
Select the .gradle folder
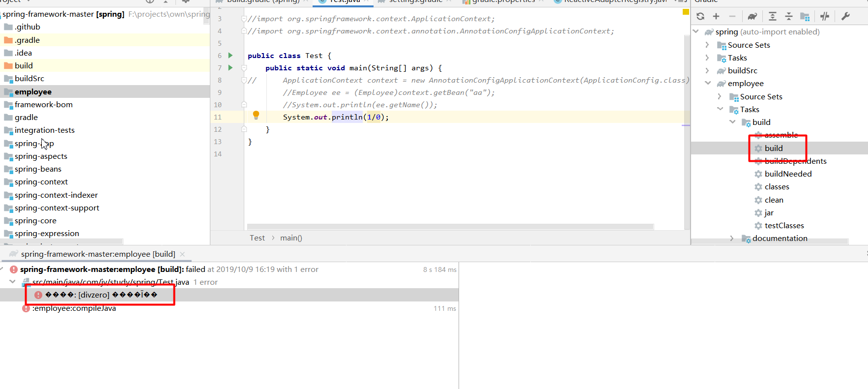coord(27,40)
